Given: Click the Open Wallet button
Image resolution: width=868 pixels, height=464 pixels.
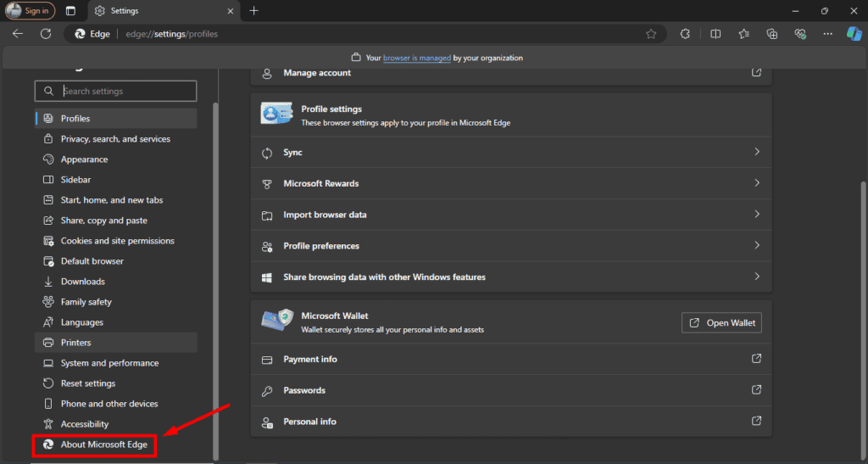Looking at the screenshot, I should click(722, 323).
